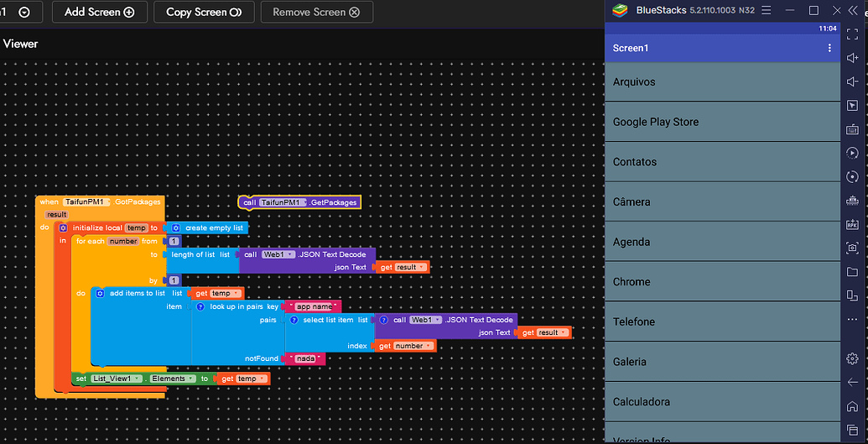This screenshot has height=444, width=868.
Task: Click the 'nada' text string field
Action: click(x=305, y=358)
